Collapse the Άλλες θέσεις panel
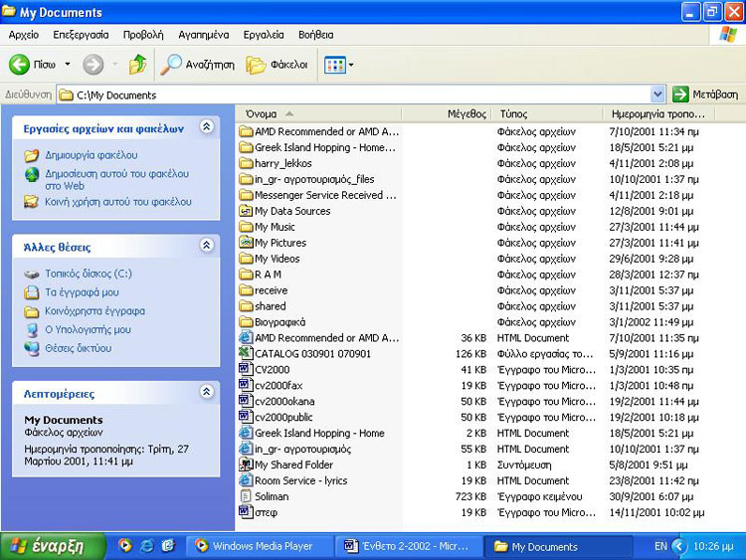The width and height of the screenshot is (746, 560). point(207,246)
